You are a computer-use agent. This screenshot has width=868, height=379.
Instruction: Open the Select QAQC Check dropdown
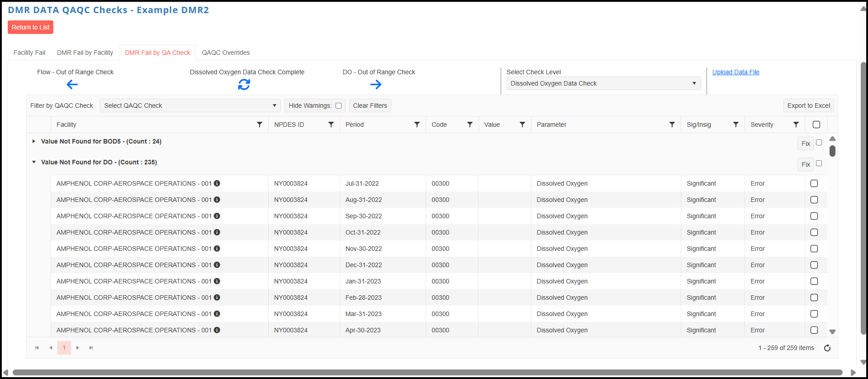pos(190,106)
